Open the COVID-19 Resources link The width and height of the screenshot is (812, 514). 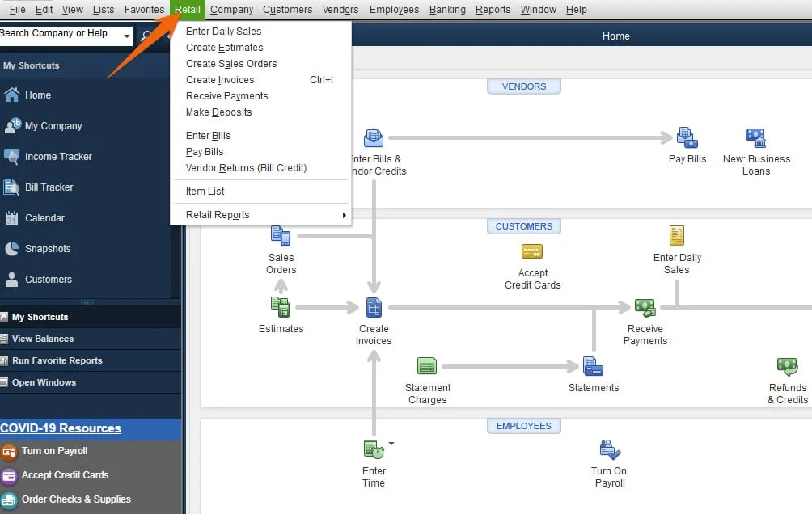pos(61,428)
